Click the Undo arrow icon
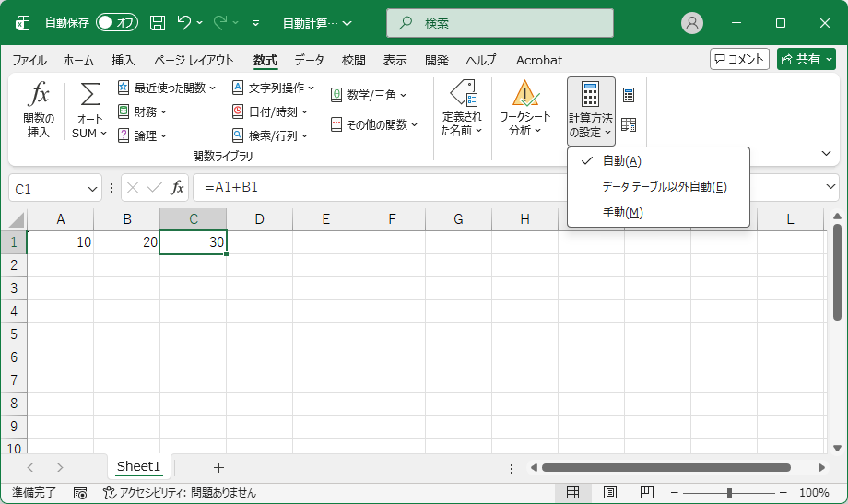Screen dimensions: 848x504 click(184, 23)
